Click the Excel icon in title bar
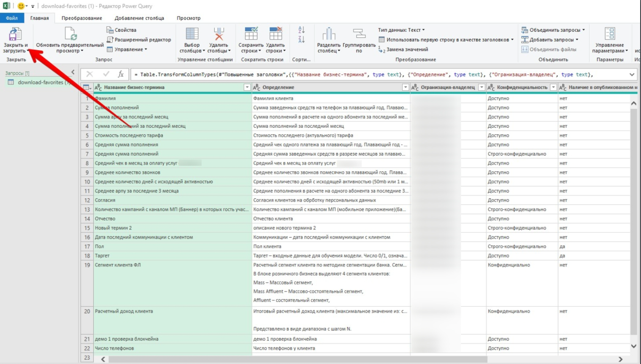 [6, 6]
